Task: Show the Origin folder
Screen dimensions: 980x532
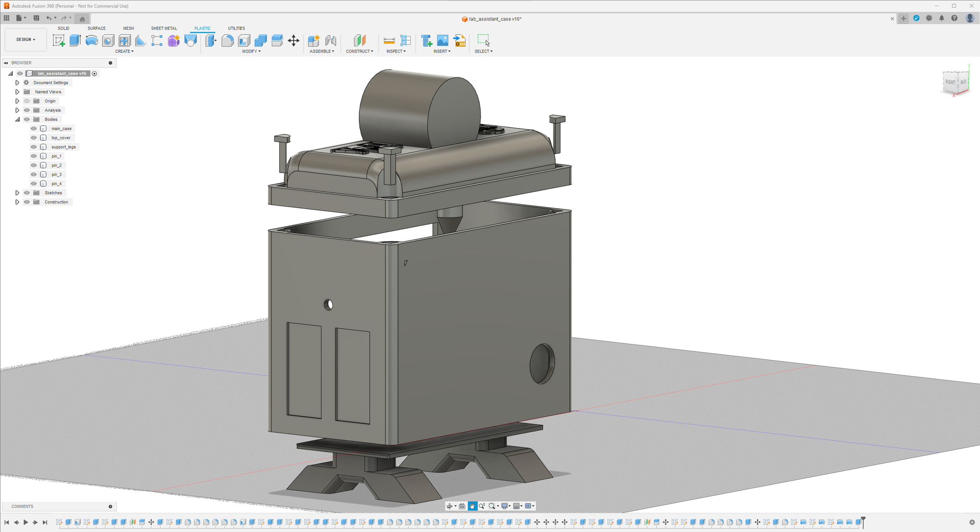Action: click(27, 101)
